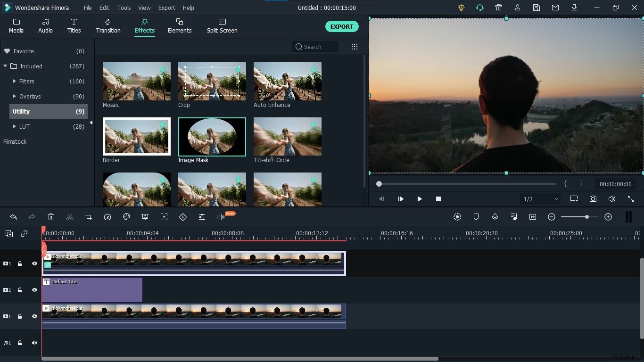Switch to the Transition tab
Screen dimensions: 644x362
108,26
